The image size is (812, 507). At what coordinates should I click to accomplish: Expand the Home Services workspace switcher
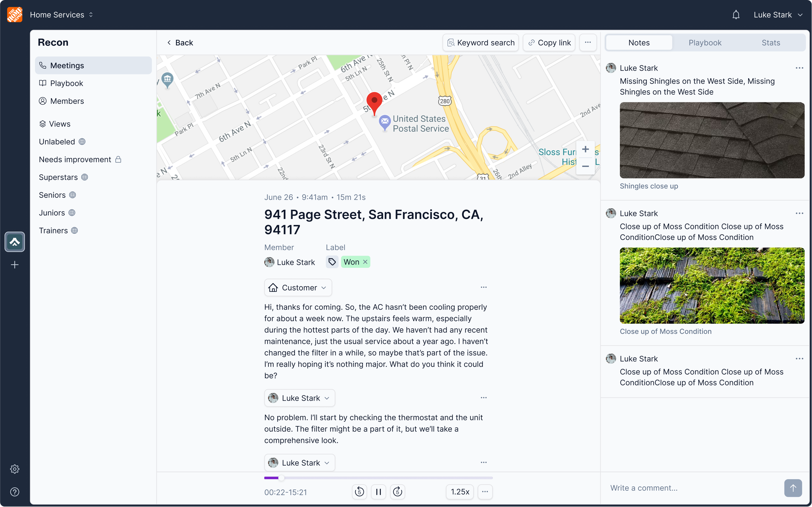pyautogui.click(x=61, y=15)
